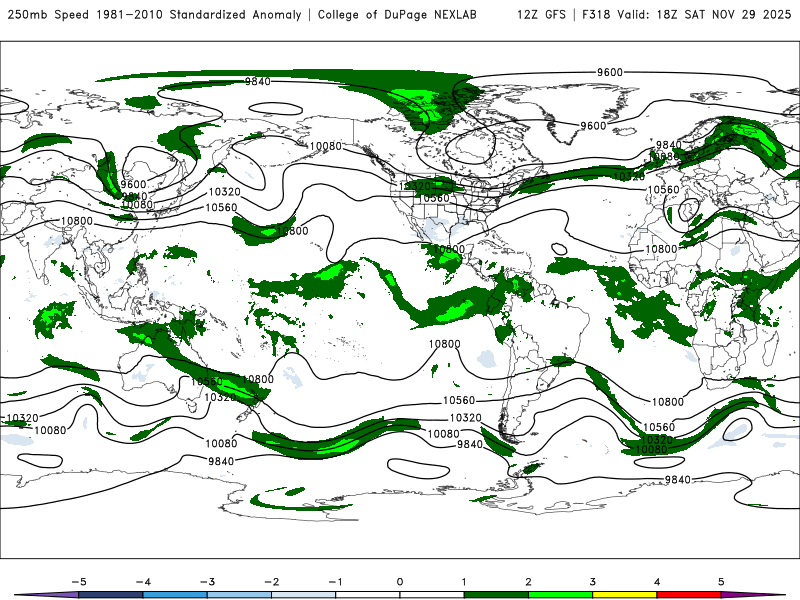Click the dark navy -5 to -4 colorbar segment

[111, 595]
